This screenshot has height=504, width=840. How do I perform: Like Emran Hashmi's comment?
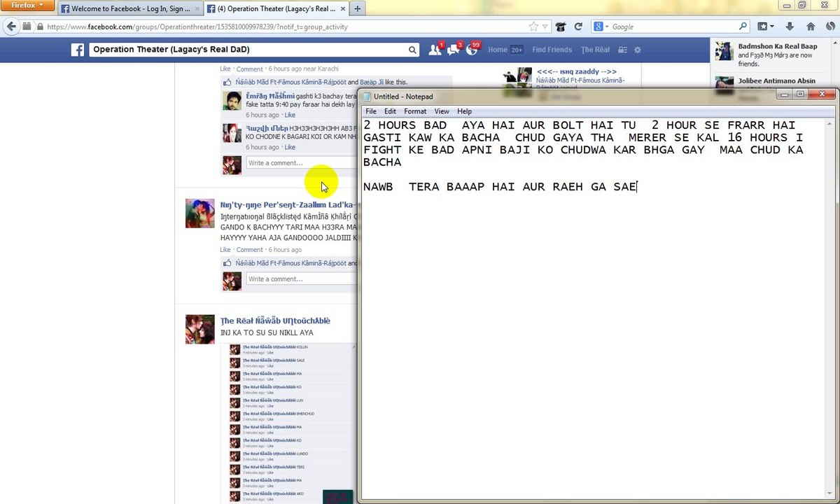290,115
